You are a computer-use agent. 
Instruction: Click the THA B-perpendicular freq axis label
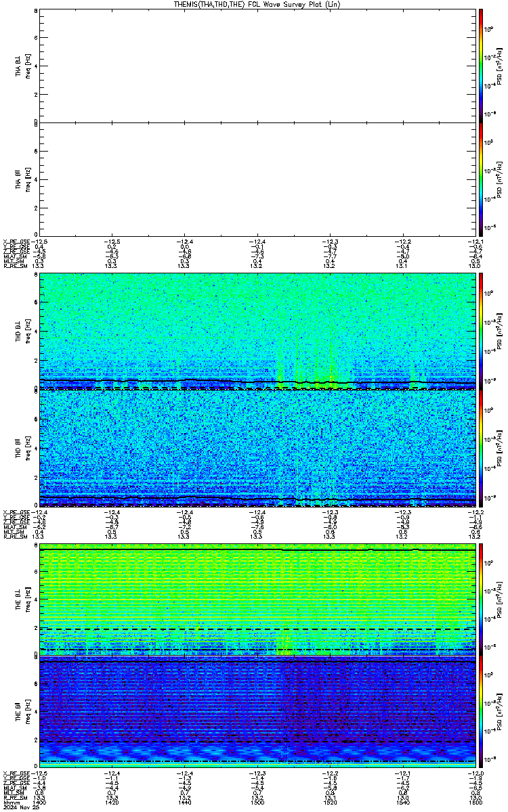[x=28, y=65]
